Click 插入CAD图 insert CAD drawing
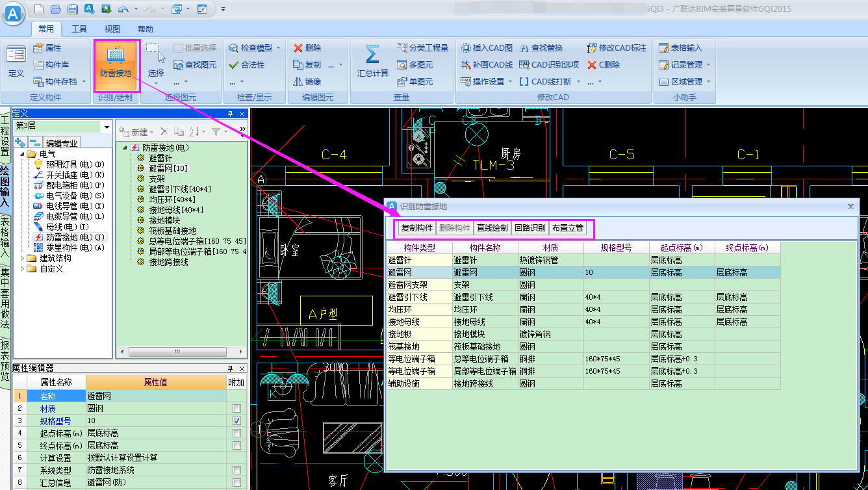Image resolution: width=868 pixels, height=490 pixels. click(487, 48)
